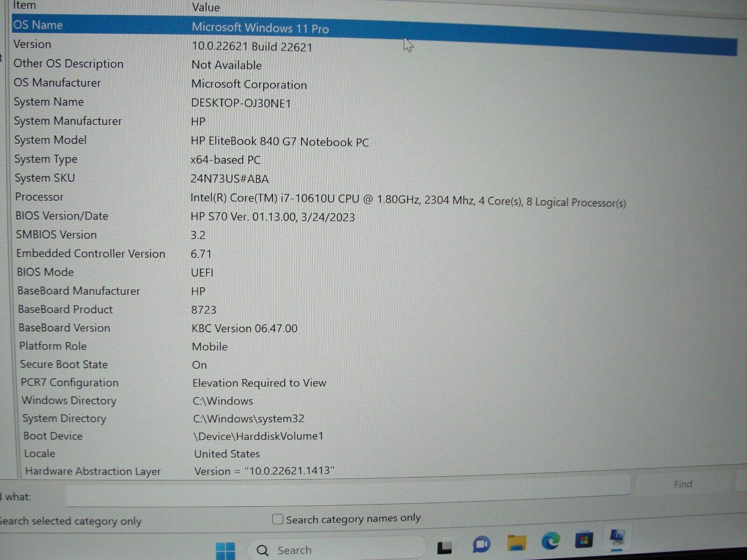The width and height of the screenshot is (747, 560).
Task: Open Task View from the taskbar
Action: coord(444,546)
